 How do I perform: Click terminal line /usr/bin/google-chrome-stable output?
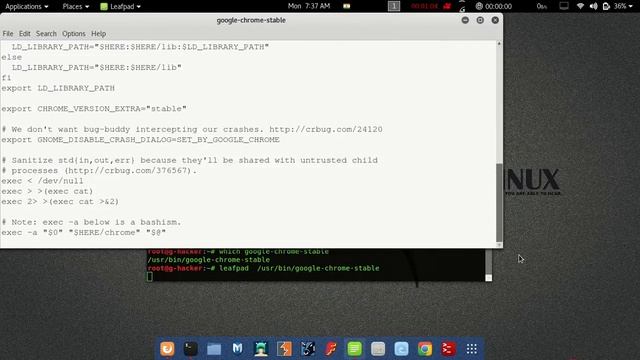tap(209, 260)
